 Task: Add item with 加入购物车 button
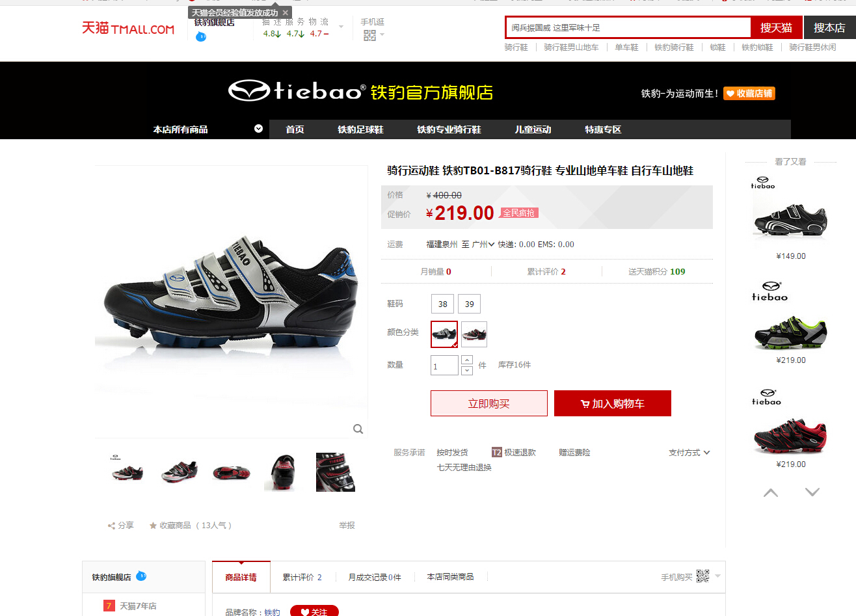[x=613, y=403]
